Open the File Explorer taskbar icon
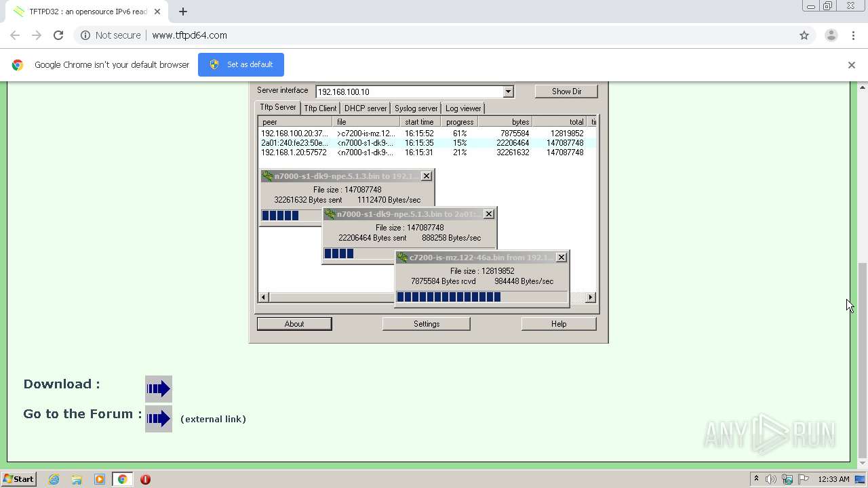This screenshot has height=488, width=868. (77, 479)
